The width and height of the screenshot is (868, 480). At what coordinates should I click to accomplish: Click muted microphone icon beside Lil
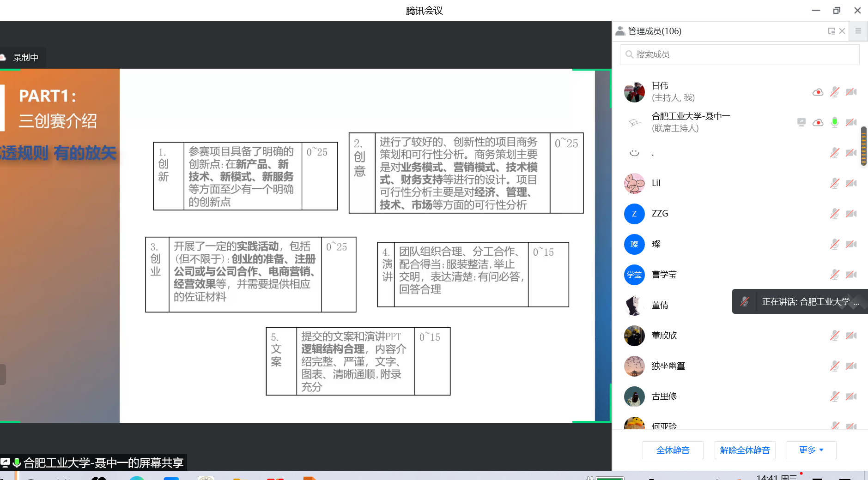[x=834, y=183]
